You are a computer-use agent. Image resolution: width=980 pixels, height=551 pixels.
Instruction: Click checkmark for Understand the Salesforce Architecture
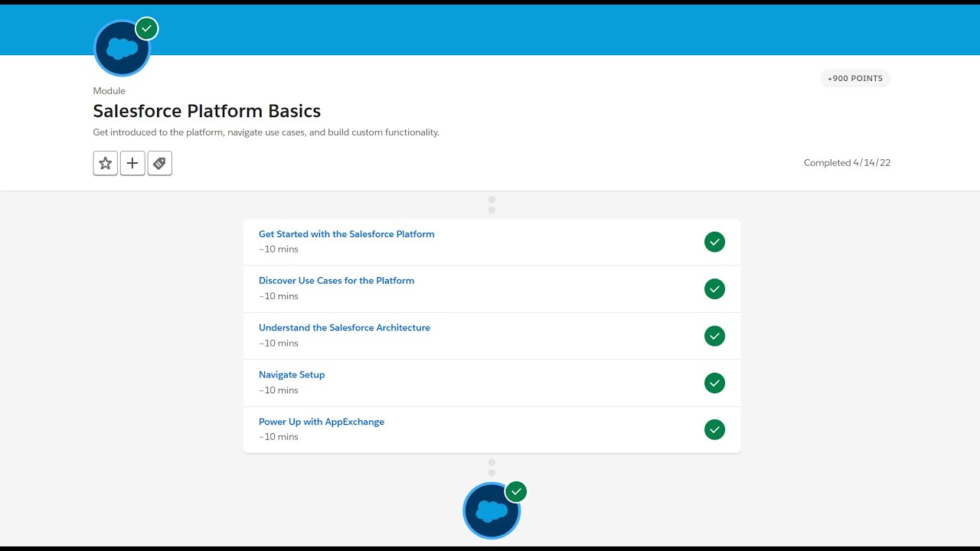tap(714, 336)
